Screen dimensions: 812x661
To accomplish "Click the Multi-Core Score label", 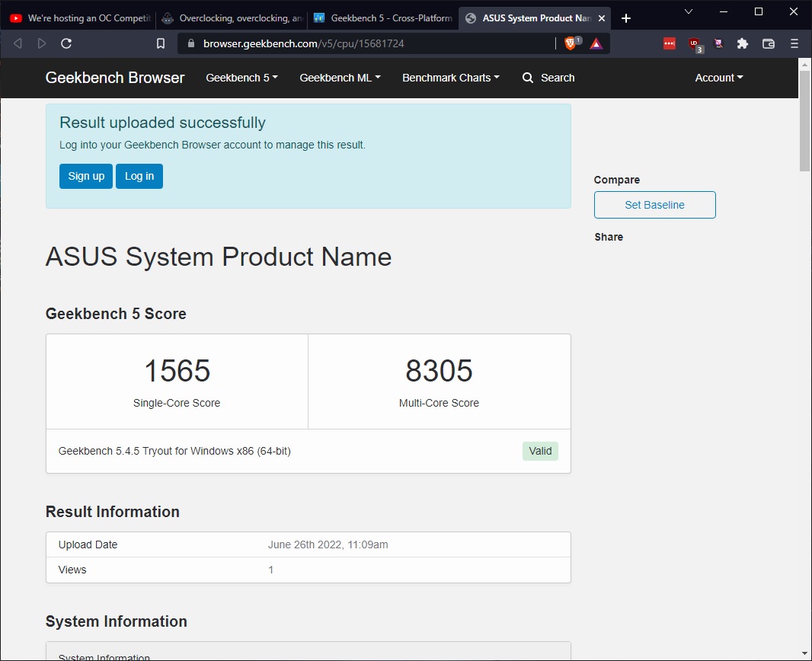I will pos(440,403).
